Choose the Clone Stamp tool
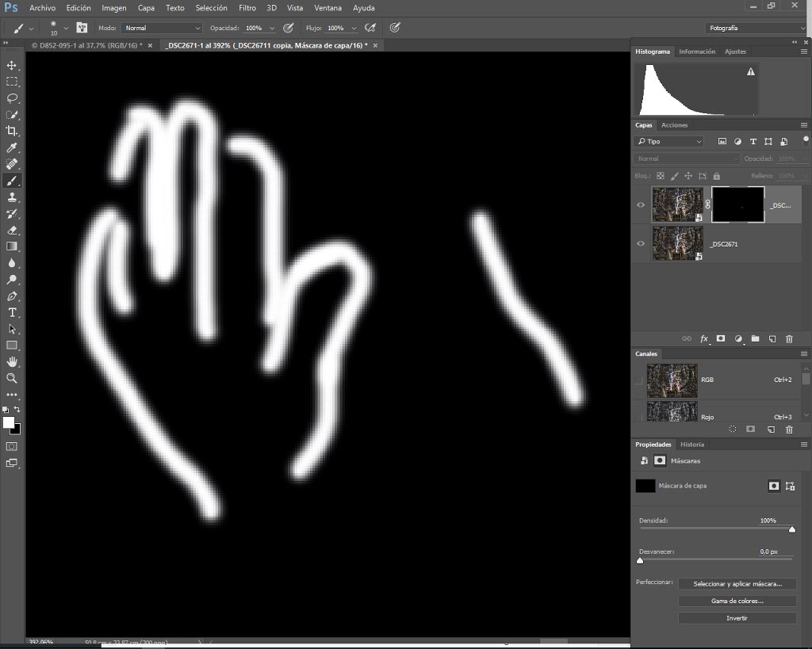 (12, 197)
